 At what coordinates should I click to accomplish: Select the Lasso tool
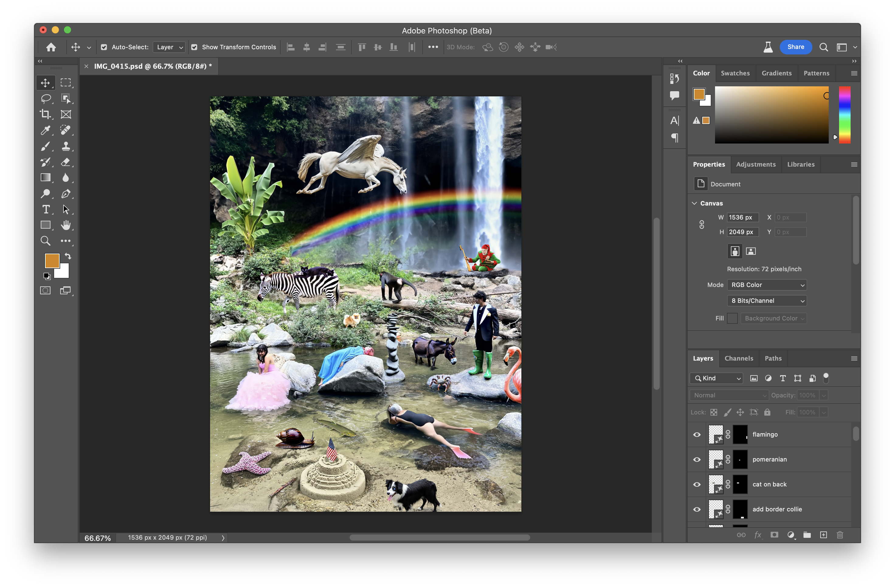coord(46,99)
